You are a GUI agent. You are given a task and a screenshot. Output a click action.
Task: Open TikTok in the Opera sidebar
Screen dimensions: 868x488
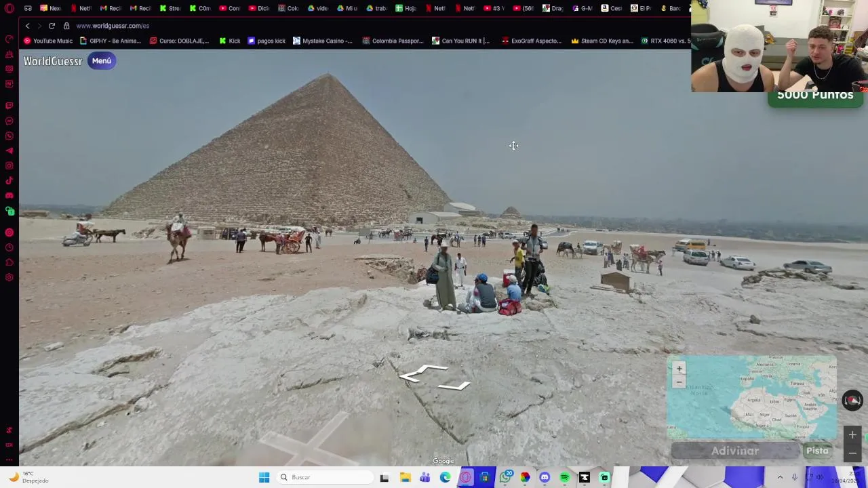(9, 180)
